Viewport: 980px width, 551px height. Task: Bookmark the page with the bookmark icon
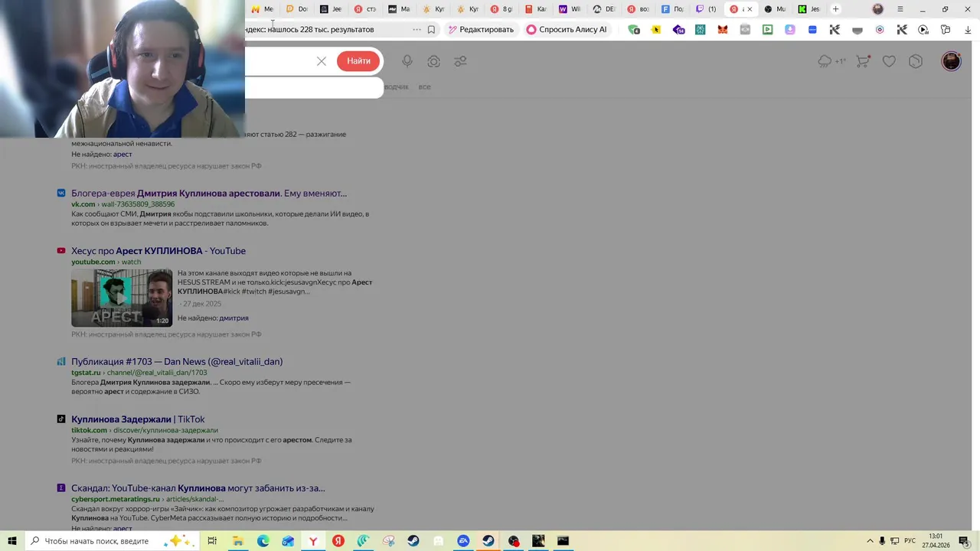pyautogui.click(x=431, y=30)
